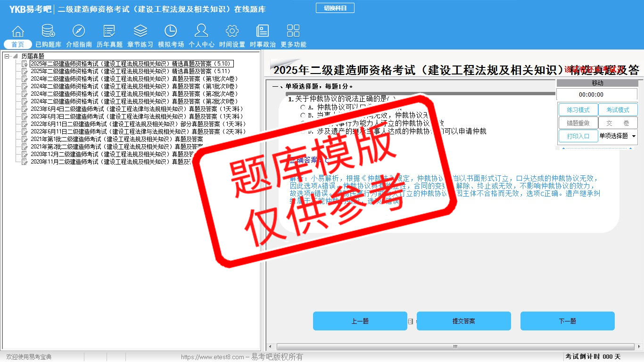Image resolution: width=644 pixels, height=362 pixels.
Task: Open 章节练习 chapter practice icon
Action: [x=140, y=32]
